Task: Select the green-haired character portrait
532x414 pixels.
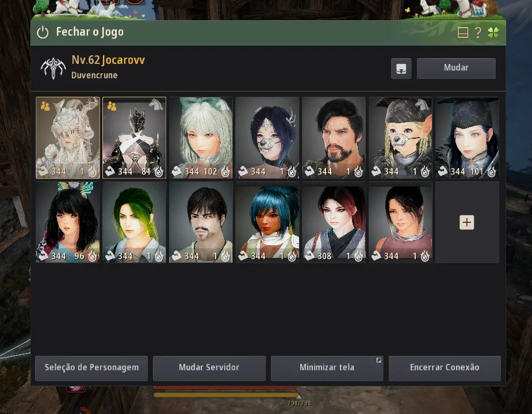Action: [135, 222]
